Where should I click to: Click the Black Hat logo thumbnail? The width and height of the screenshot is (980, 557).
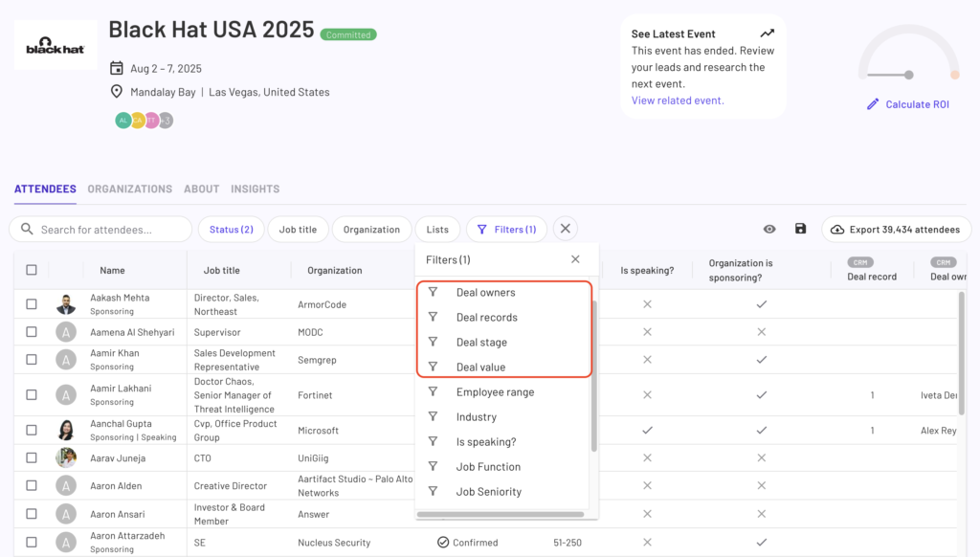pos(55,45)
